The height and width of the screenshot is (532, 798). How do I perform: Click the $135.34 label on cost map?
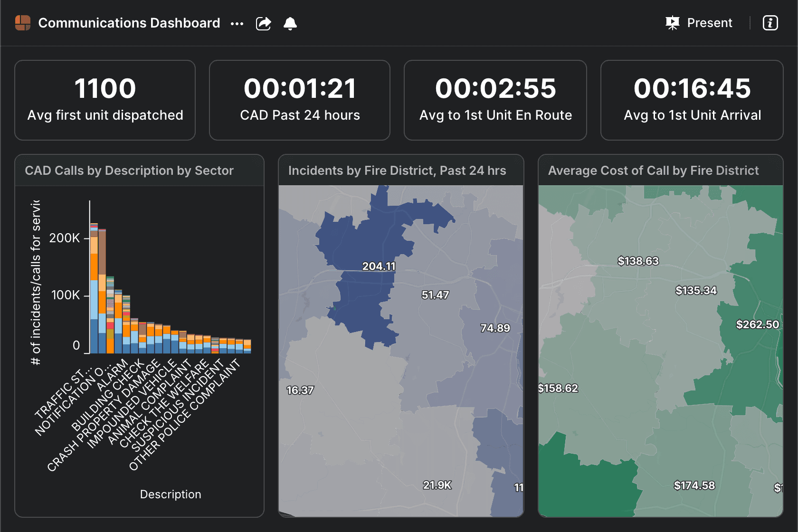(696, 290)
